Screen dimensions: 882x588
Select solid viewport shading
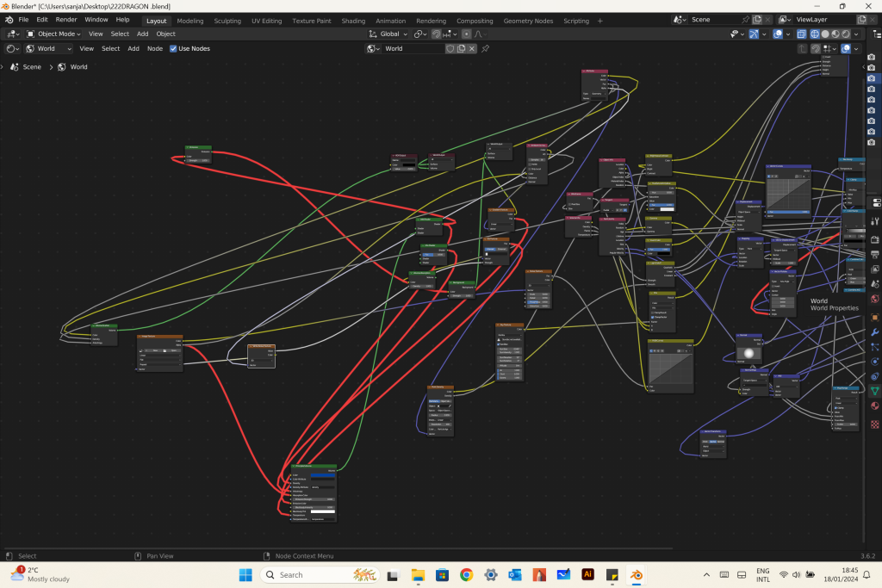pyautogui.click(x=825, y=34)
